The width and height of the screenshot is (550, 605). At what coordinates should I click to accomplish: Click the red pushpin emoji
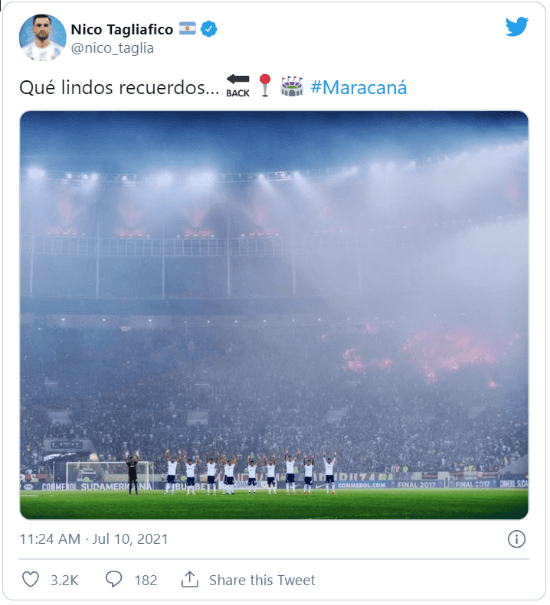coord(265,85)
